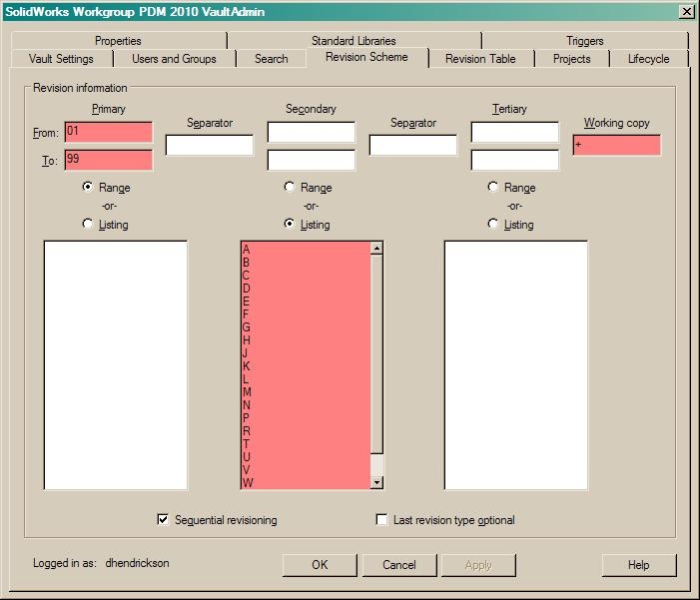Open the Revision Table tab
700x600 pixels.
pyautogui.click(x=480, y=59)
